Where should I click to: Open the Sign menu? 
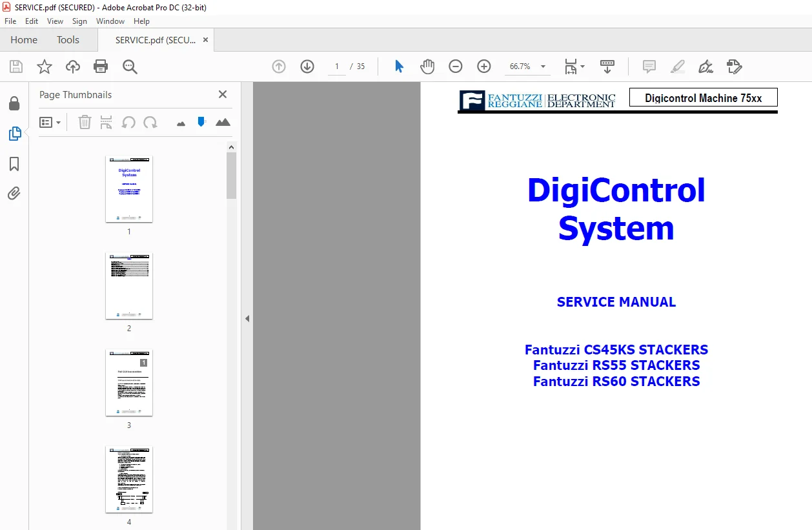tap(79, 21)
